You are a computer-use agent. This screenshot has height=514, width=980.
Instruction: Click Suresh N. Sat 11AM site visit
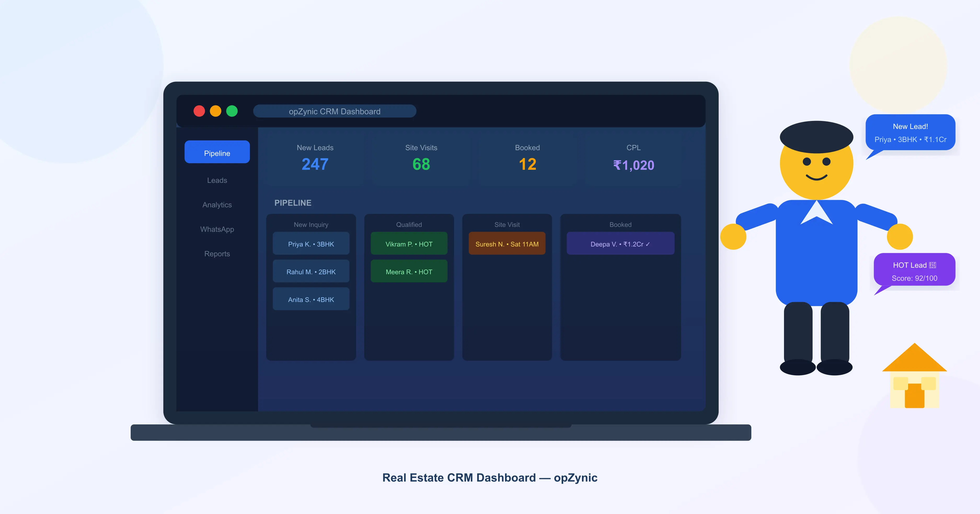[507, 244]
